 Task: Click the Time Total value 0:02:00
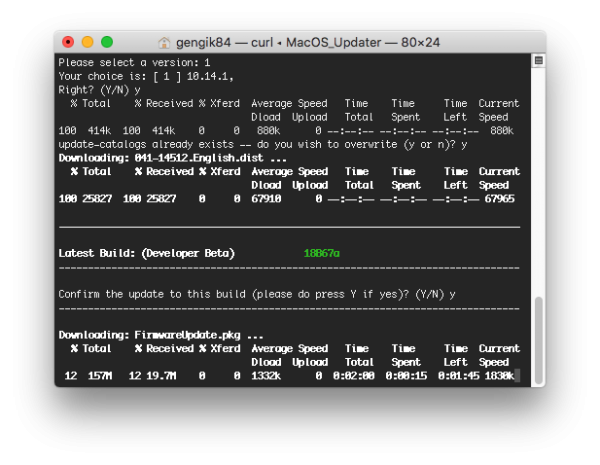(x=354, y=376)
